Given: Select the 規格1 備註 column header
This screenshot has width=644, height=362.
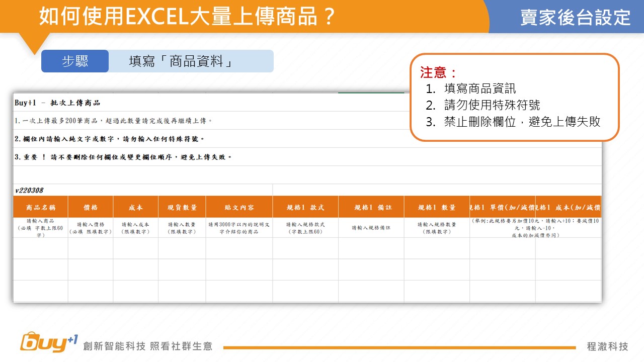Looking at the screenshot, I should pyautogui.click(x=371, y=207).
